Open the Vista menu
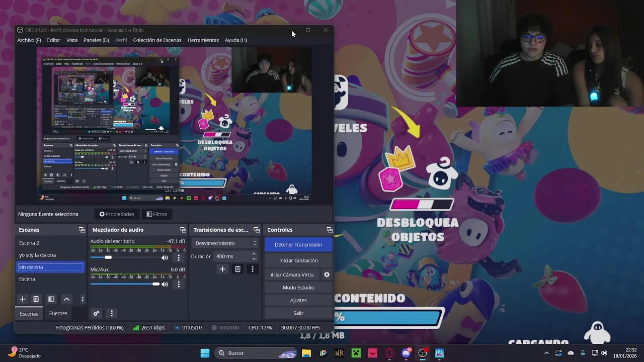This screenshot has height=362, width=644. (72, 40)
